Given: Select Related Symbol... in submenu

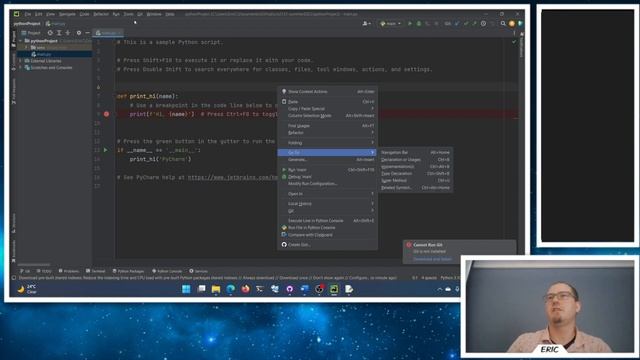Looking at the screenshot, I should coord(415,188).
